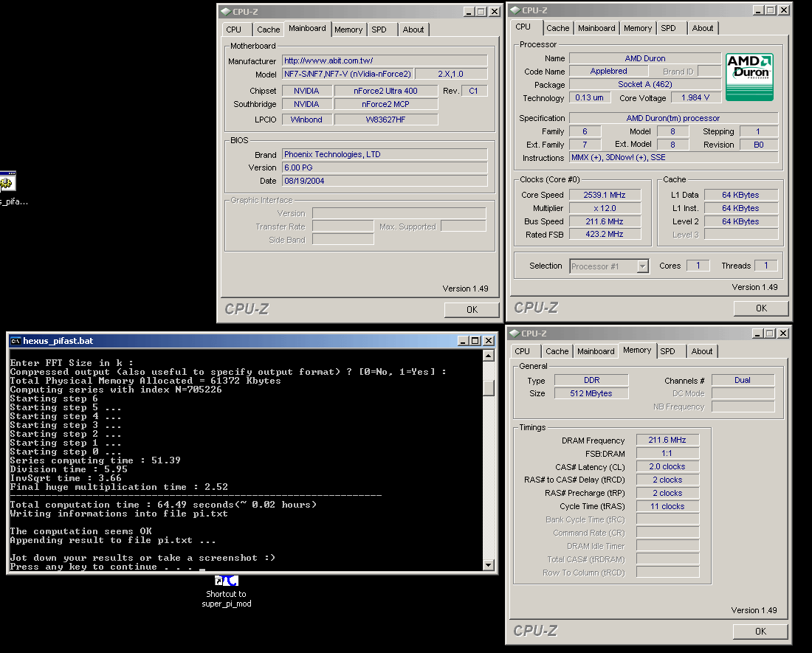Click the Core Speed 2539.1 MHz value
Image resolution: width=812 pixels, height=653 pixels.
click(x=605, y=195)
